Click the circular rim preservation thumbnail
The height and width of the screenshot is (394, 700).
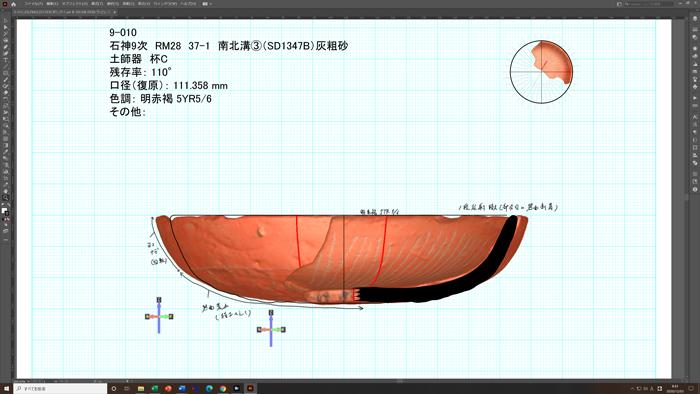tap(541, 72)
